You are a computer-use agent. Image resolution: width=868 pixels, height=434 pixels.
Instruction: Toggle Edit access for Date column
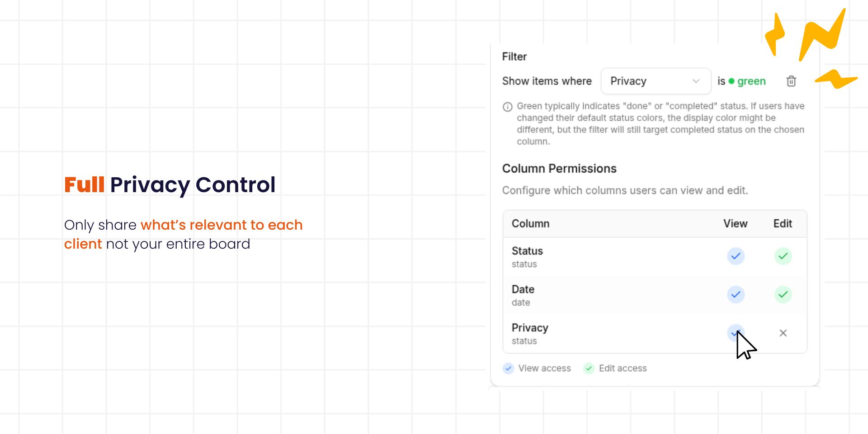tap(783, 295)
